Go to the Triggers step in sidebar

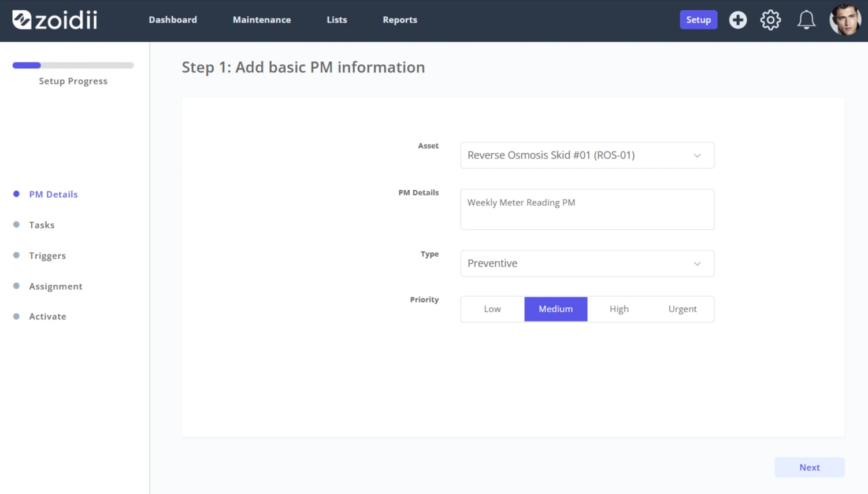(x=47, y=256)
